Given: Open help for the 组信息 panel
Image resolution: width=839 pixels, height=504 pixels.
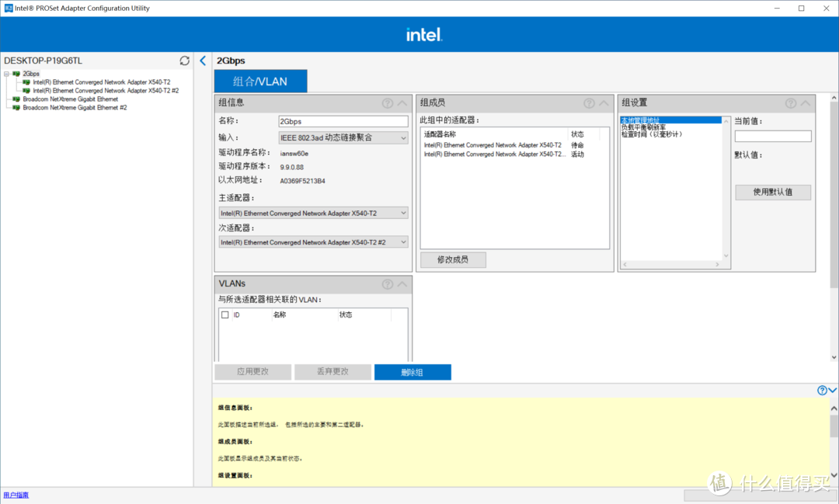Looking at the screenshot, I should click(x=386, y=103).
